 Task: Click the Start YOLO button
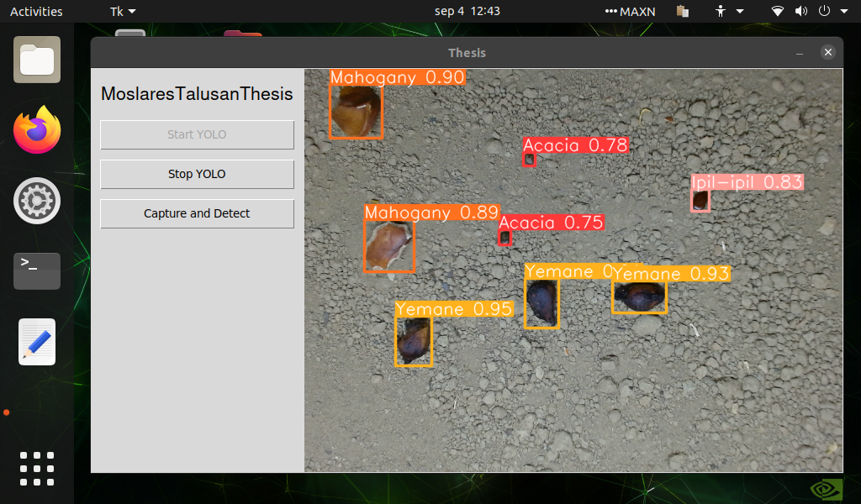point(197,134)
